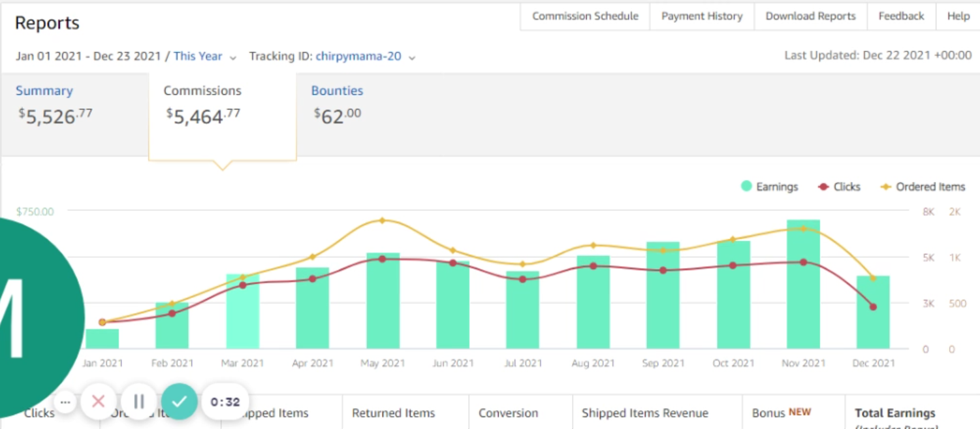Click the Returned Items column header
This screenshot has height=429, width=980.
tap(394, 413)
